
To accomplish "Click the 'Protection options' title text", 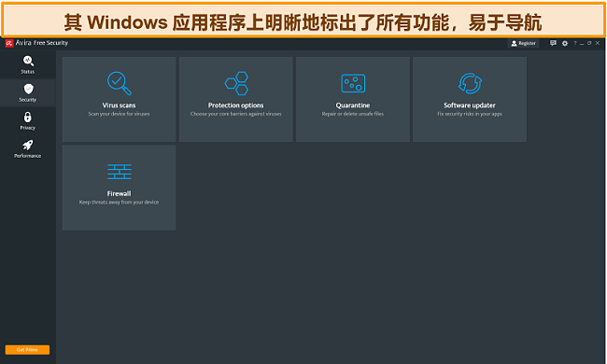I will 235,105.
